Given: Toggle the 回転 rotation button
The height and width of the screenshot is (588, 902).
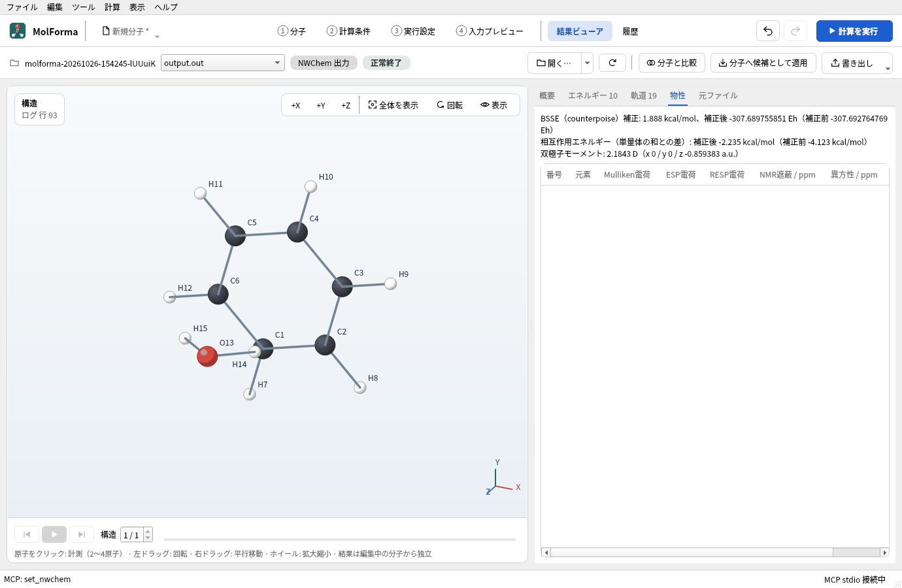Looking at the screenshot, I should click(450, 105).
